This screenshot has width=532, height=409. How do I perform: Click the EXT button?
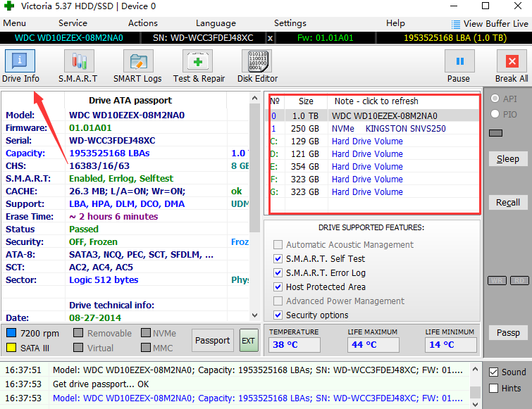coord(249,341)
